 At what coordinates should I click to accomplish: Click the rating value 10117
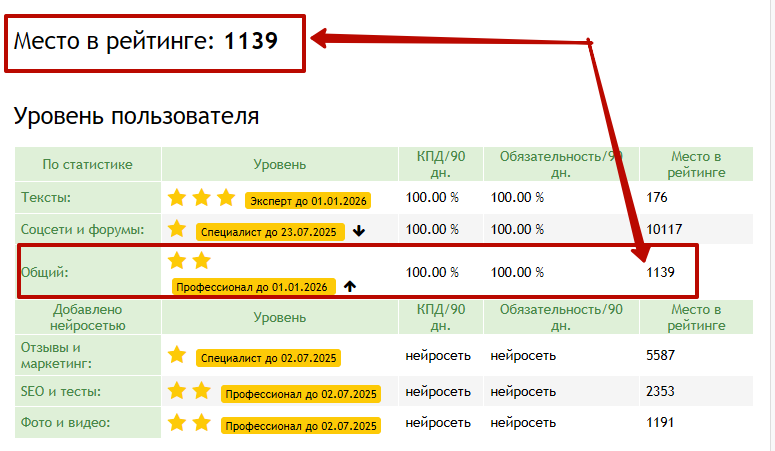coord(664,229)
